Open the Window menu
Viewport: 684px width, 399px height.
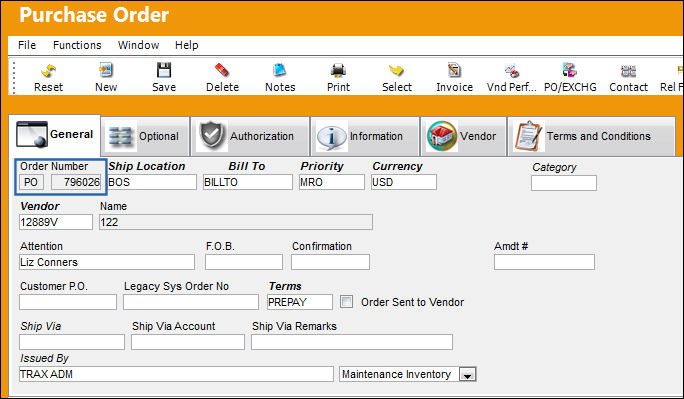(138, 45)
